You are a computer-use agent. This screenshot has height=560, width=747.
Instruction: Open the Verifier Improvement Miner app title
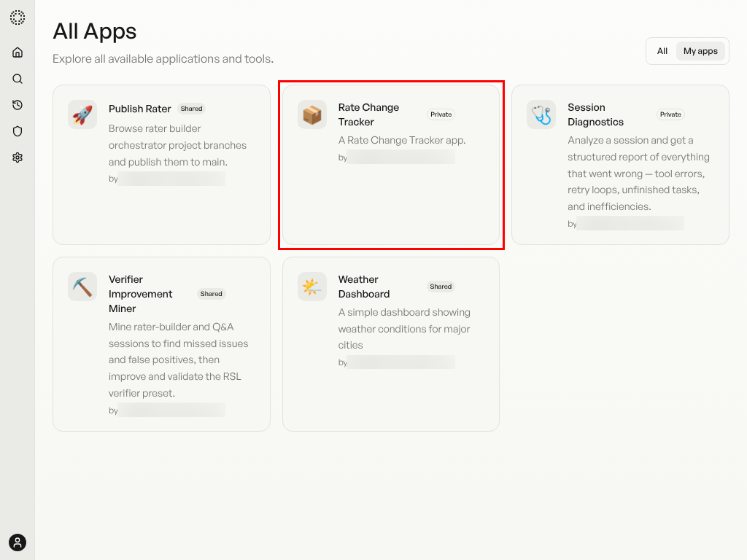coord(141,294)
